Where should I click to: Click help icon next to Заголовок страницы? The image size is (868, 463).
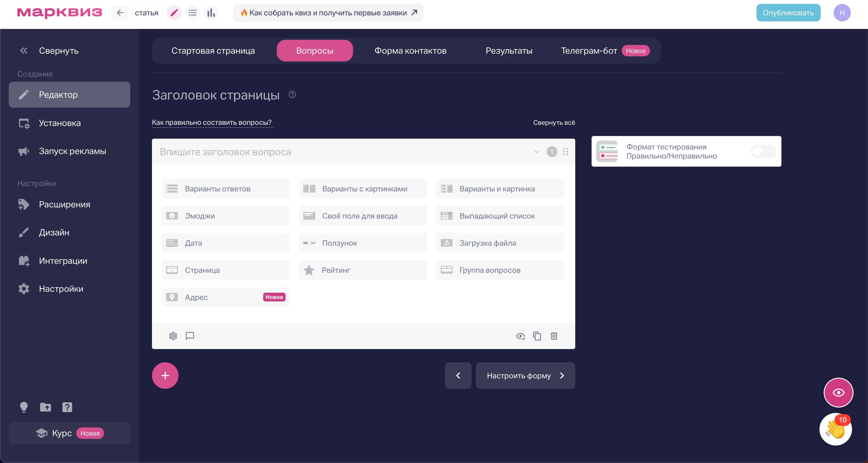click(x=292, y=95)
